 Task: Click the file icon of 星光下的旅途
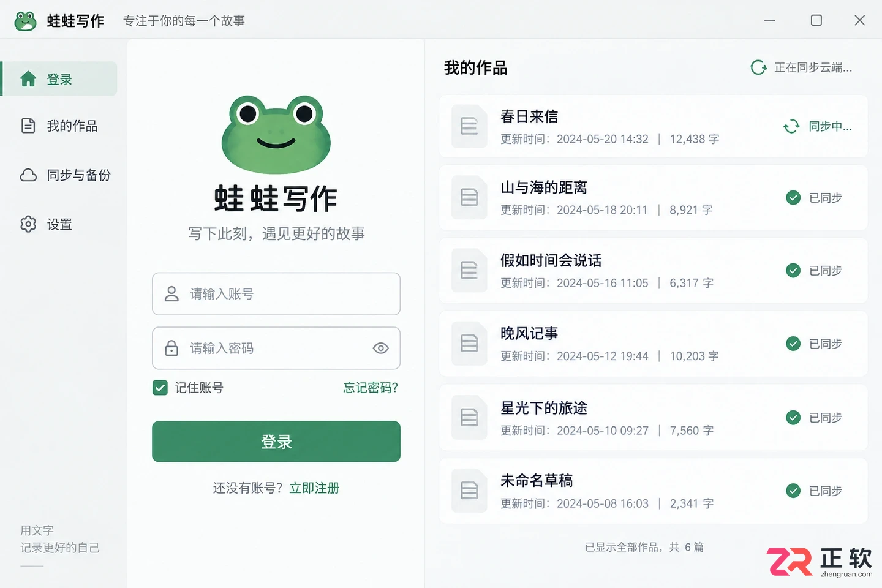coord(469,418)
